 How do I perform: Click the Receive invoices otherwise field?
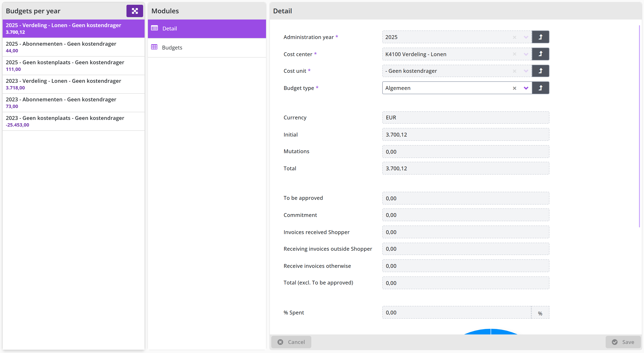pyautogui.click(x=466, y=266)
